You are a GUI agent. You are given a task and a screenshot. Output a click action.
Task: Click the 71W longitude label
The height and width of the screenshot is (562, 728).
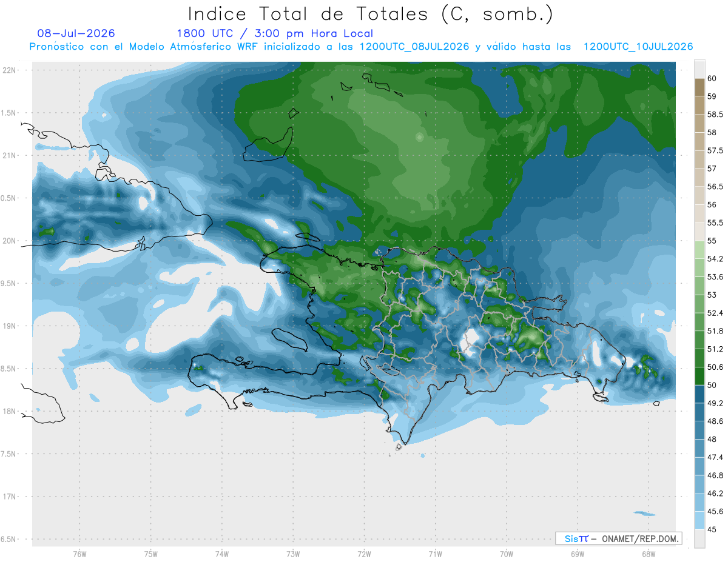click(435, 554)
